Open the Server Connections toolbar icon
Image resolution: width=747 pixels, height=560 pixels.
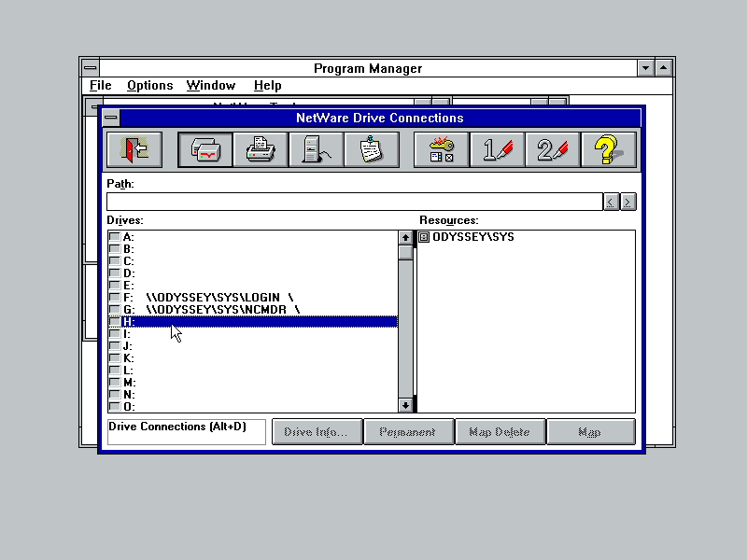[x=316, y=150]
